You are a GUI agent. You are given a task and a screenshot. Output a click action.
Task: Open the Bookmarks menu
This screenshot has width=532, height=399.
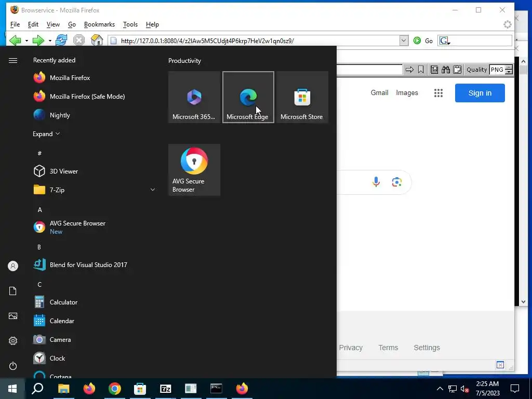(99, 24)
